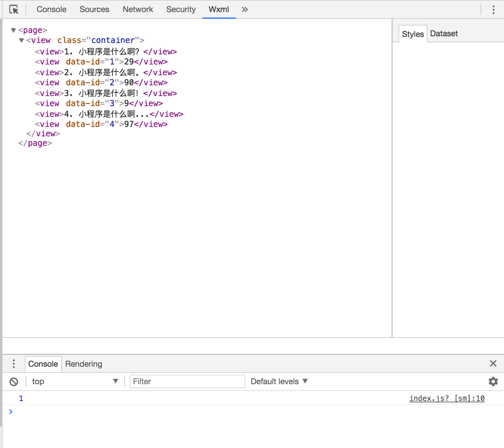504x448 pixels.
Task: Switch to the Sources tab
Action: pyautogui.click(x=94, y=9)
